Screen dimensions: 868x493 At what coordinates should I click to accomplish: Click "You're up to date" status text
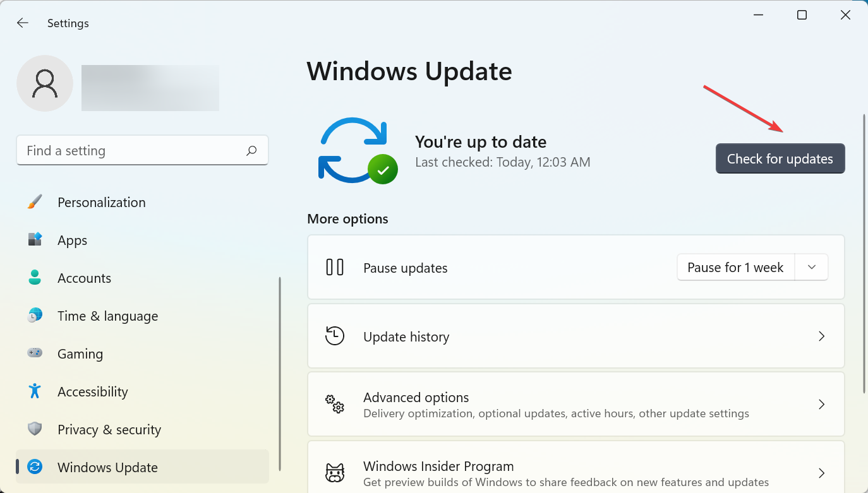[x=481, y=141]
